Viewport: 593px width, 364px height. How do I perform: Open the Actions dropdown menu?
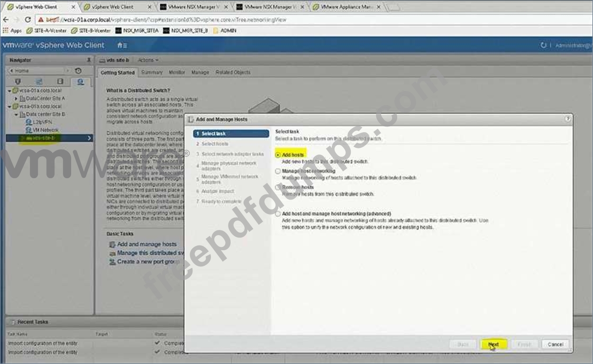click(x=148, y=60)
